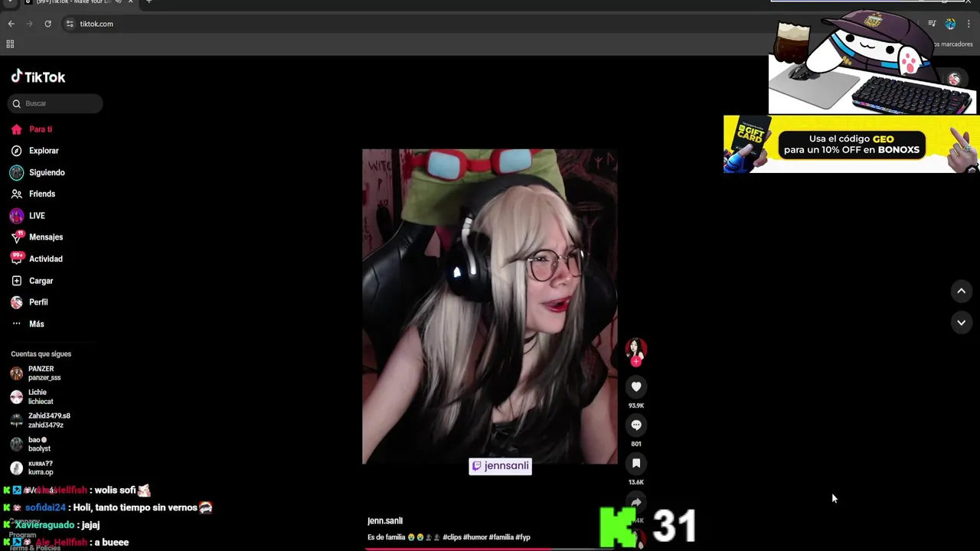Open the media control playlist icon
The width and height of the screenshot is (980, 551).
click(932, 24)
